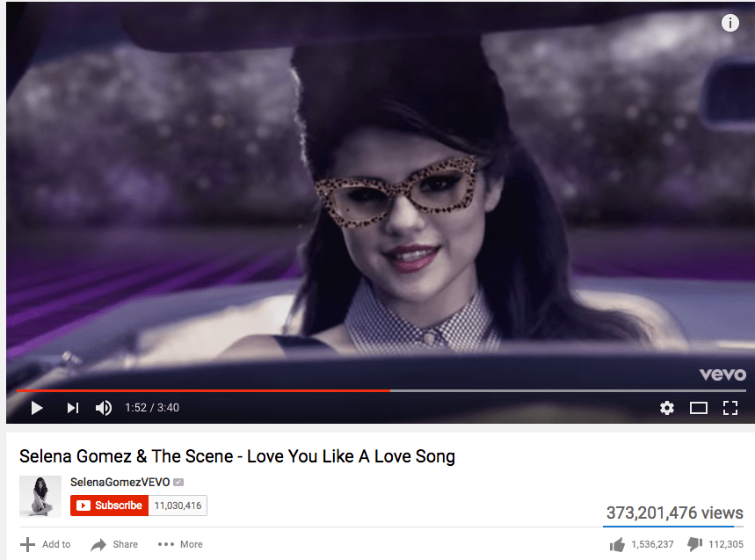755x560 pixels.
Task: Open the video settings gear
Action: 667,408
